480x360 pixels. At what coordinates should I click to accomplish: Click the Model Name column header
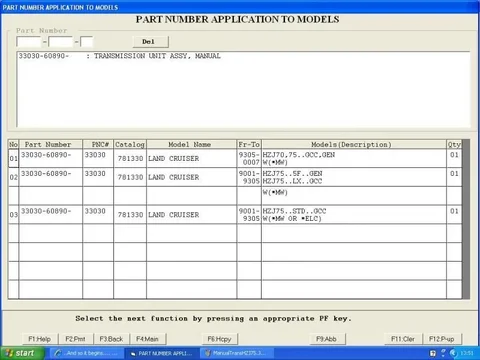tap(191, 144)
